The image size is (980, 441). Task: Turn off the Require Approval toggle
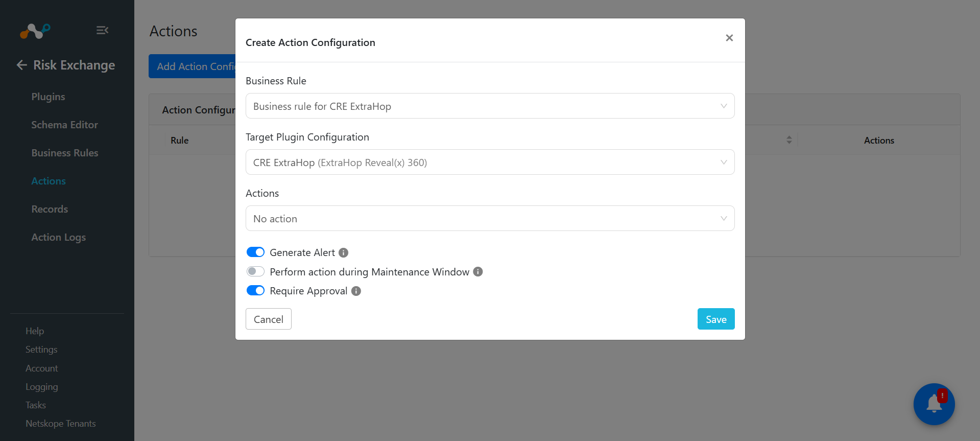pos(255,290)
